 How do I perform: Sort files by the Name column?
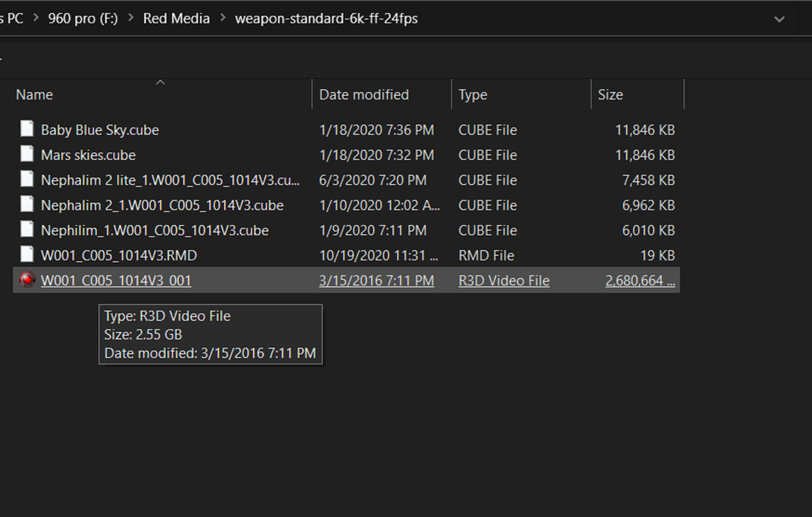pyautogui.click(x=34, y=94)
